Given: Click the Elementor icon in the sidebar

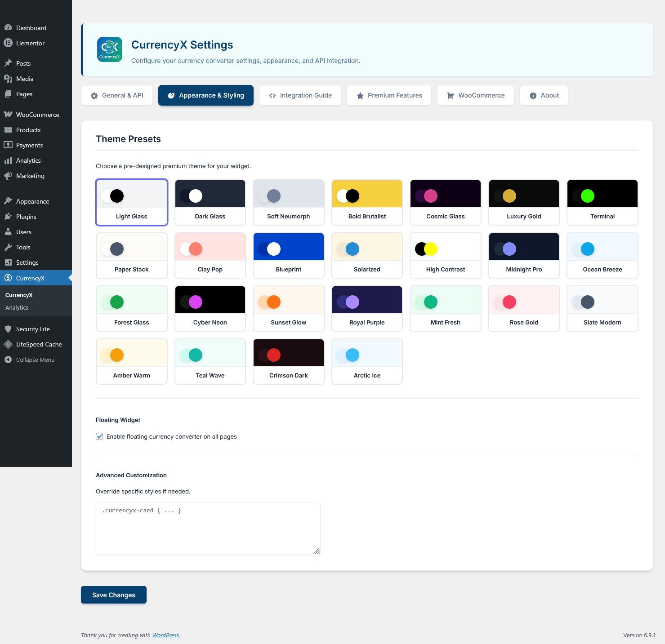Looking at the screenshot, I should pos(8,43).
